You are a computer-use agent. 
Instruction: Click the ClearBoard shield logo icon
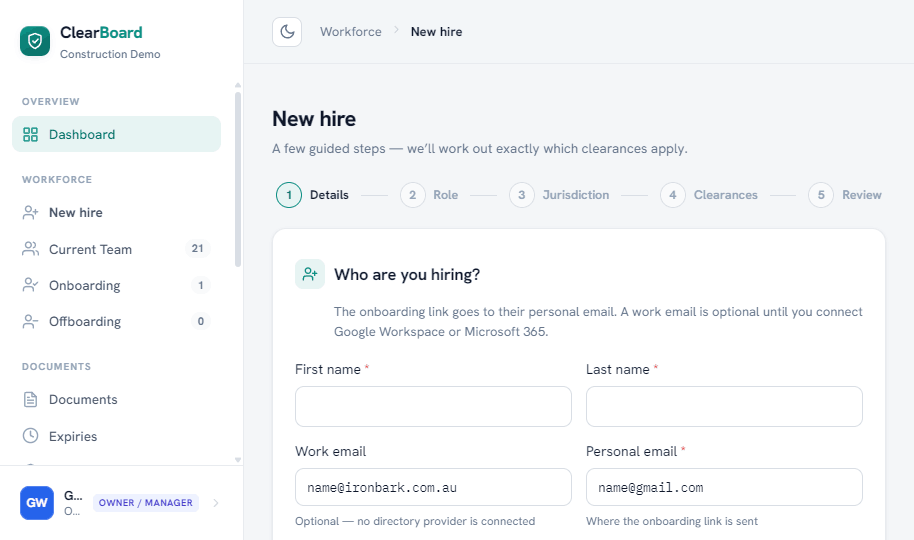point(35,41)
